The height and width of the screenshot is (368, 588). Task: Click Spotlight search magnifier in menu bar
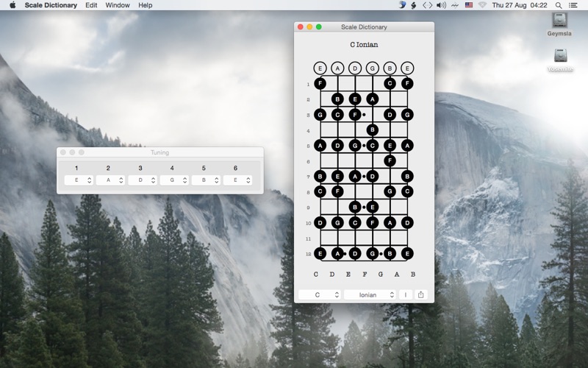pos(559,5)
